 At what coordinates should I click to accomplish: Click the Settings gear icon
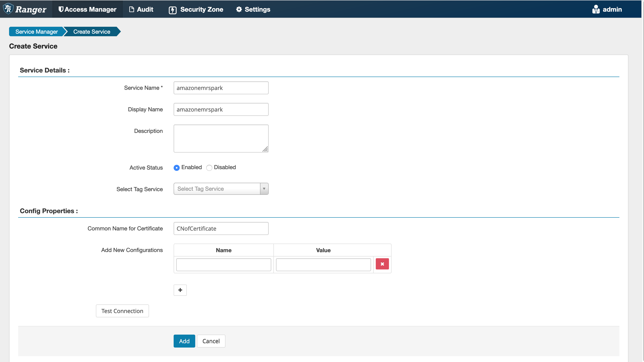tap(239, 9)
